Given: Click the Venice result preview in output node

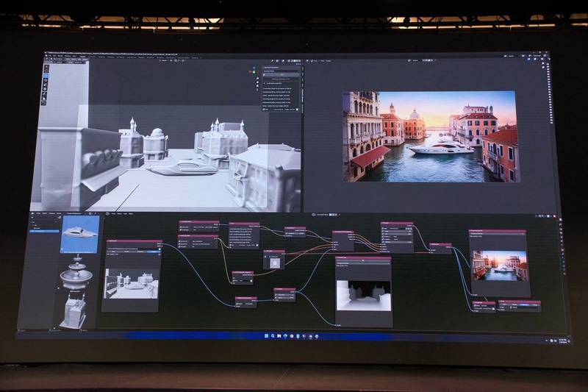Looking at the screenshot, I should click(501, 266).
